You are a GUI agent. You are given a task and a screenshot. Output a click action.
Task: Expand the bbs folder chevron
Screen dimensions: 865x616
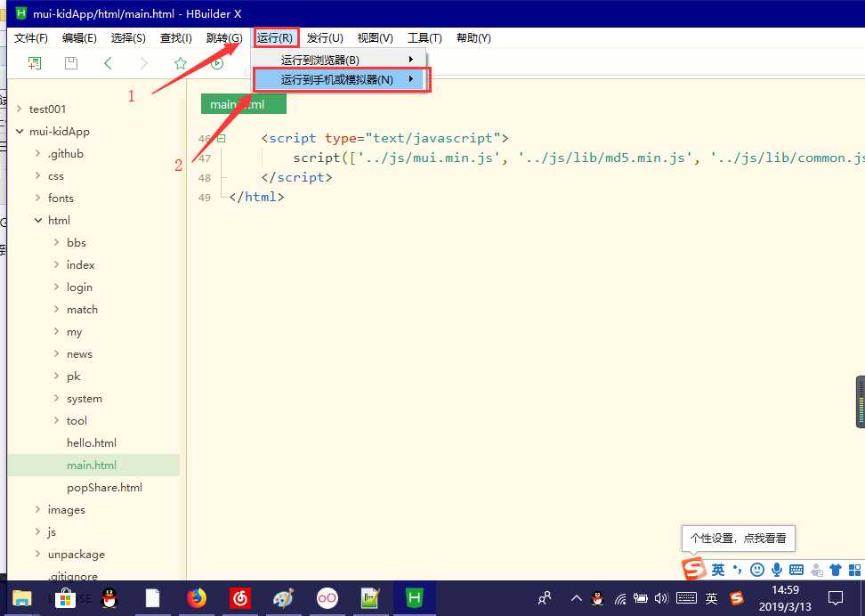[x=57, y=242]
